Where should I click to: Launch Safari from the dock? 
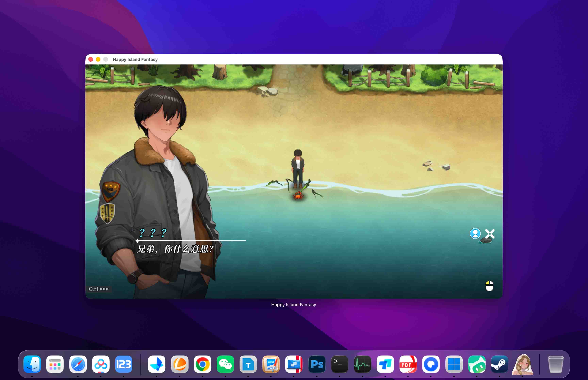tap(78, 364)
